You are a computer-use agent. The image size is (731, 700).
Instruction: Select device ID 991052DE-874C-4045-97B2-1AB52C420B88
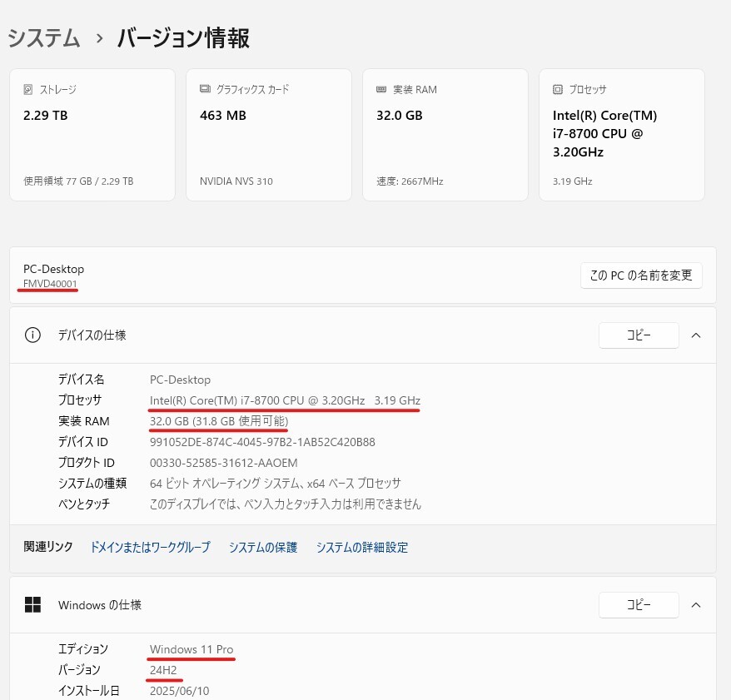coord(262,442)
